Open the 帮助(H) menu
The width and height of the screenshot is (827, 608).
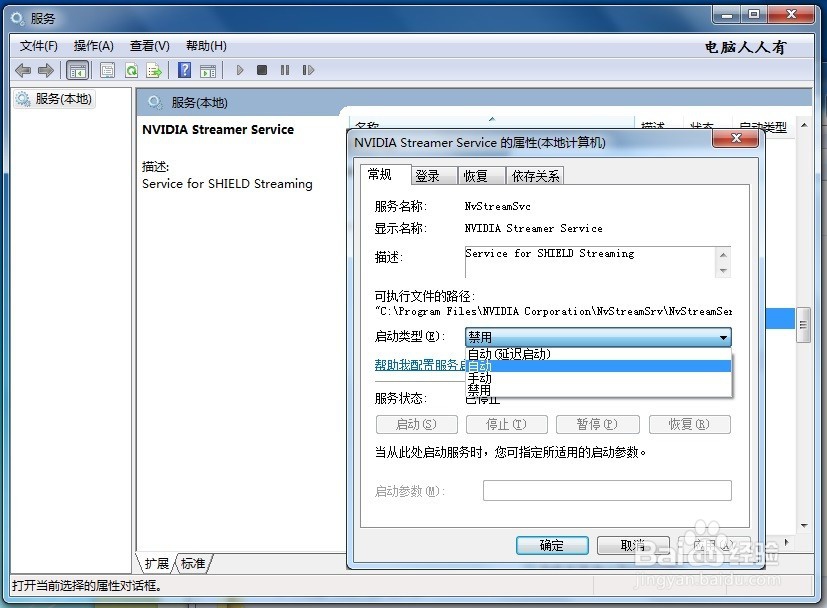(206, 46)
